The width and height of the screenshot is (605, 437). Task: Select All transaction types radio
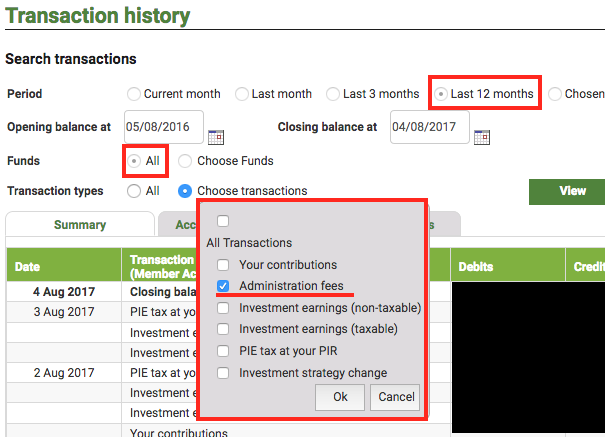click(x=134, y=191)
